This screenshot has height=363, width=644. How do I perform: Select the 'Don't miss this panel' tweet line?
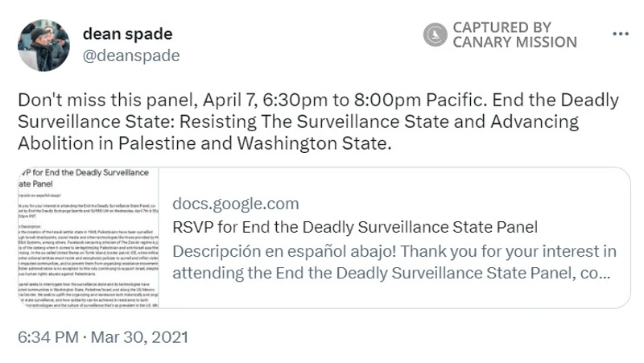318,100
